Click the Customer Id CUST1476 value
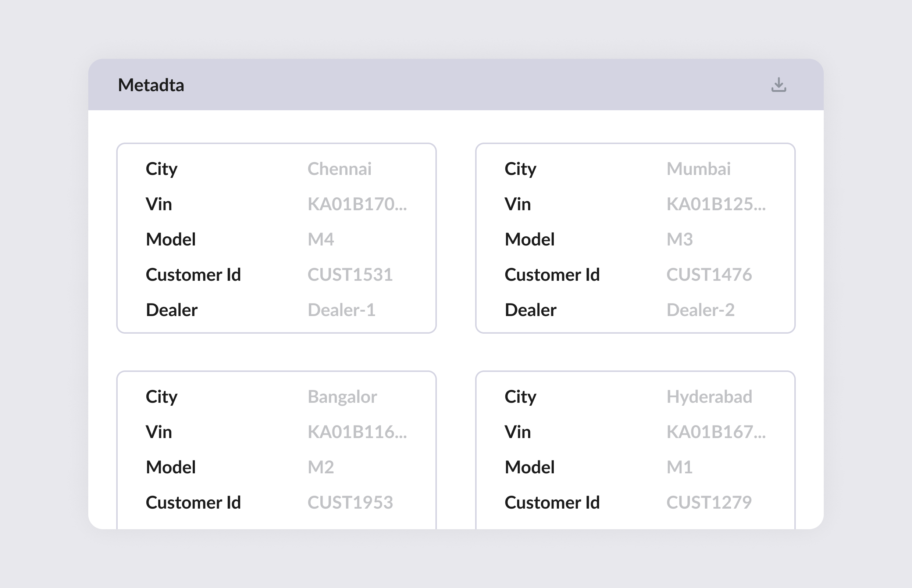The image size is (912, 588). click(709, 274)
